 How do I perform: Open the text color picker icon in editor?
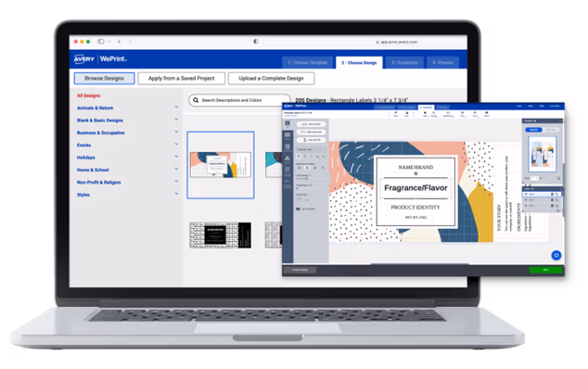tap(317, 156)
